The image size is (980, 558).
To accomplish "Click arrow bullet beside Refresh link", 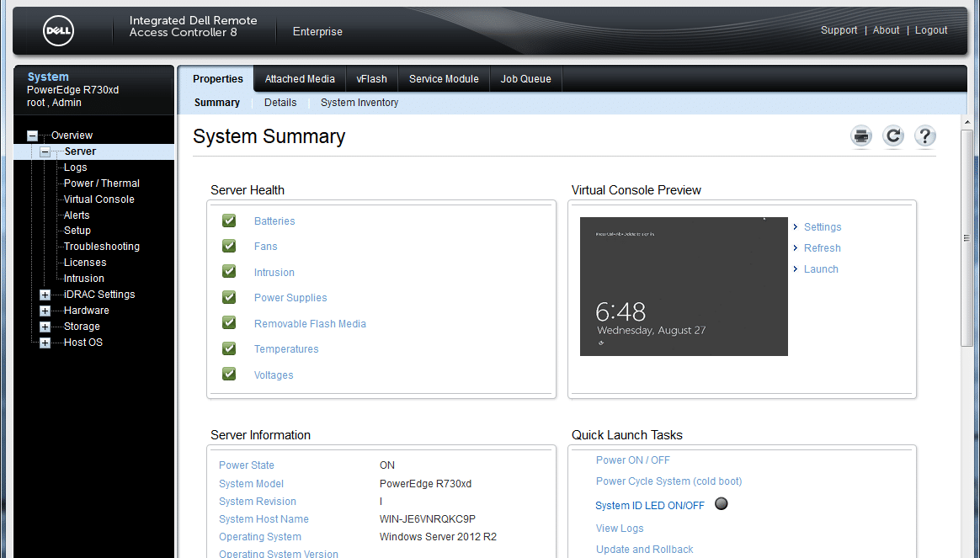I will tap(796, 248).
